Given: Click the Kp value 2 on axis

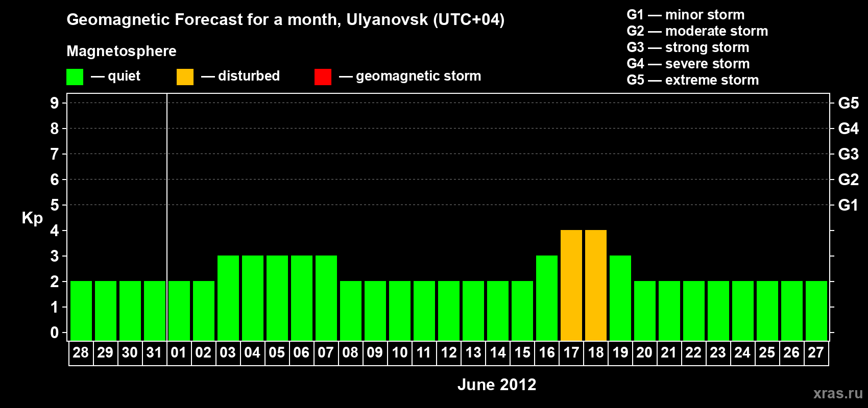Looking at the screenshot, I should [55, 282].
